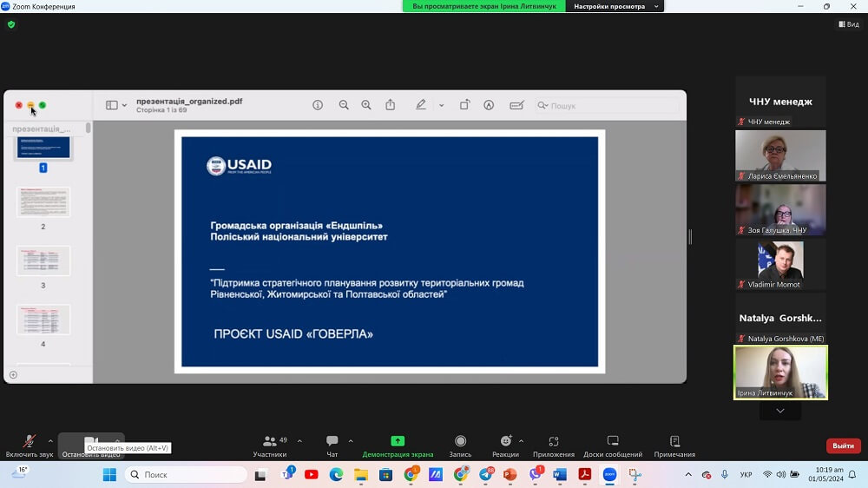Viewport: 868px width, 488px height.
Task: Leave the meeting with the Выйти button
Action: (x=843, y=445)
